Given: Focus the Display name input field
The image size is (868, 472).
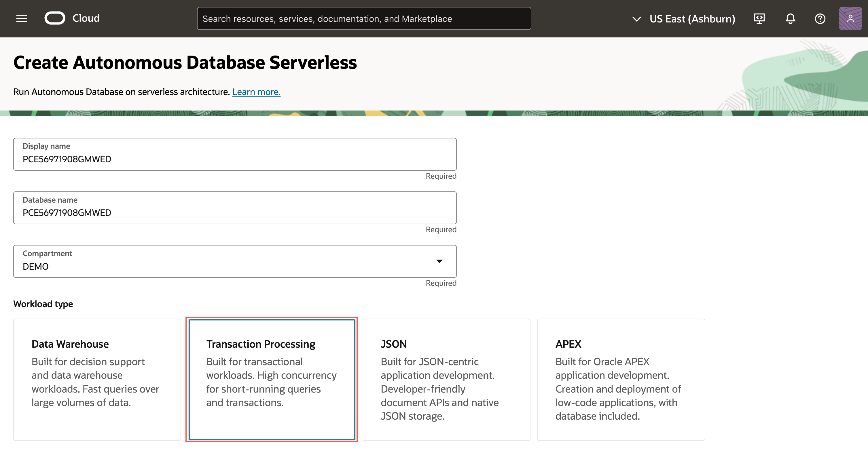Looking at the screenshot, I should [x=234, y=159].
